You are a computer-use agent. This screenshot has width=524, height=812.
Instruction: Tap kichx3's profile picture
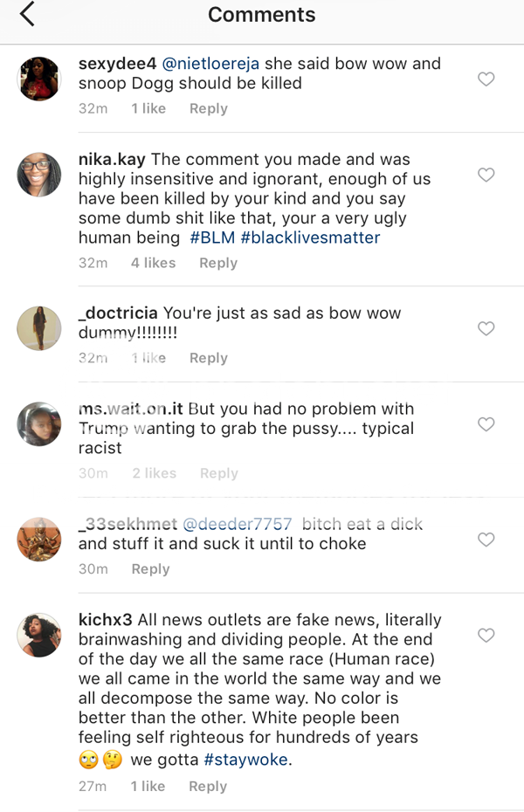(39, 636)
